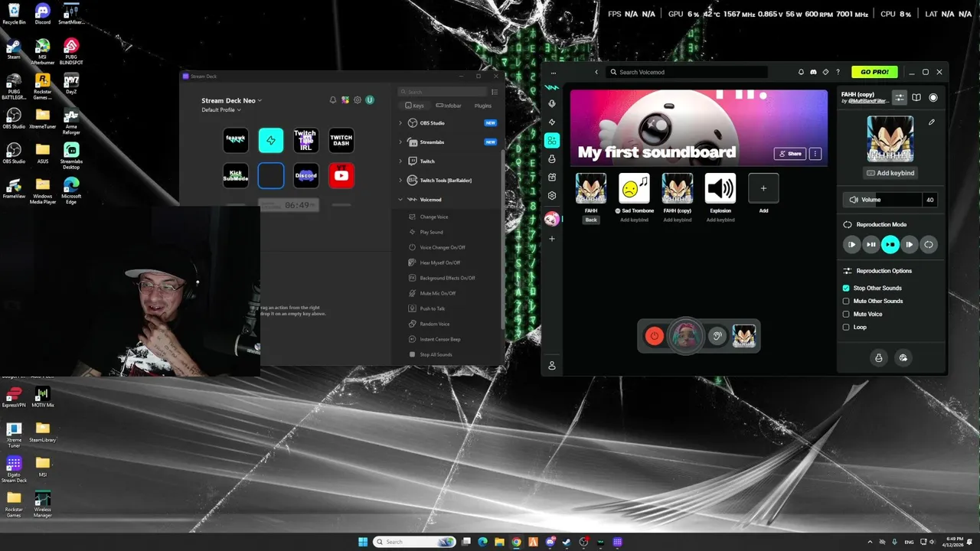Select Change Voice action
980x551 pixels.
coord(434,217)
